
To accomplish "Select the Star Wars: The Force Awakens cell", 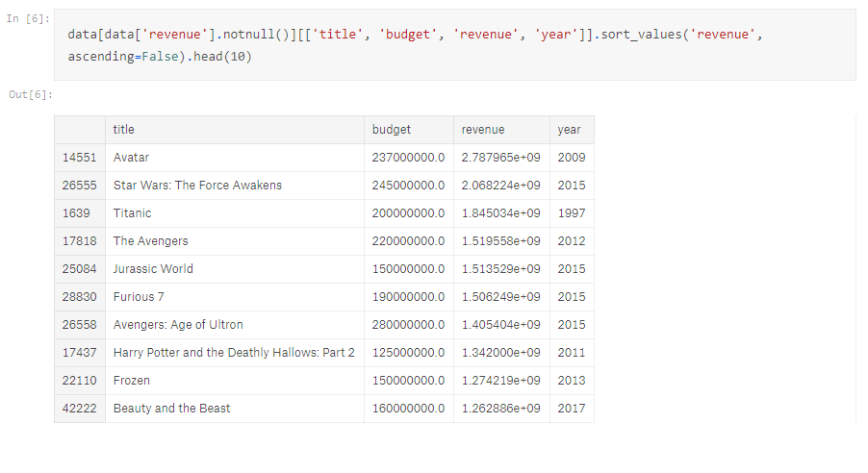I will coord(235,186).
